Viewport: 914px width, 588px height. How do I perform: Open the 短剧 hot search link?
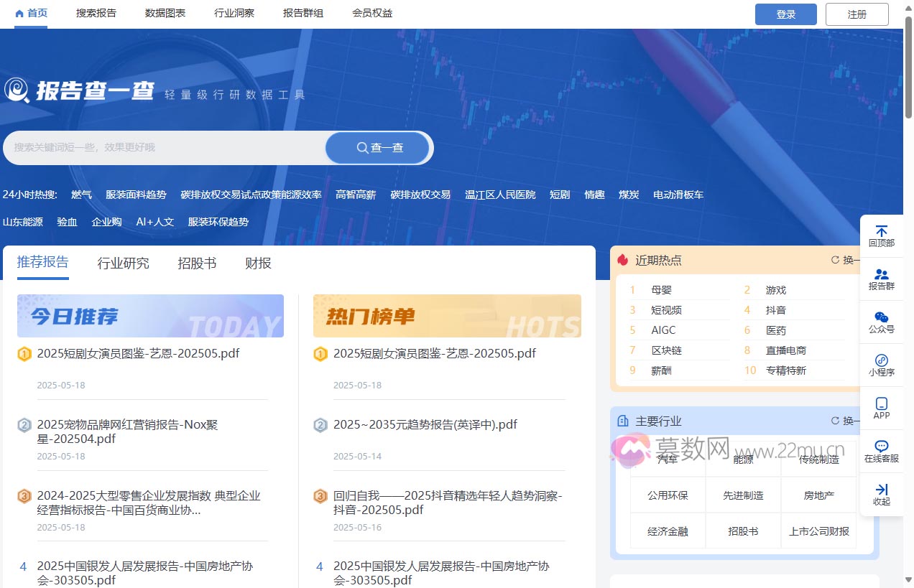coord(560,194)
